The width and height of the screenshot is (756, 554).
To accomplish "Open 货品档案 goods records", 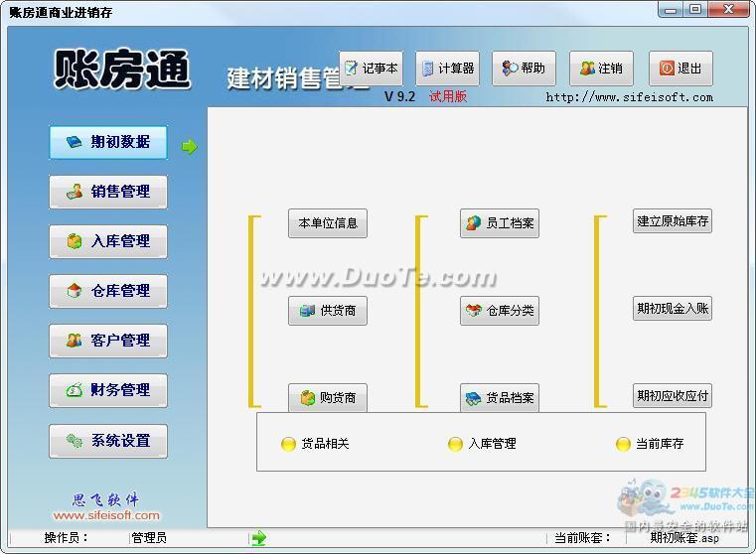I will click(x=500, y=397).
